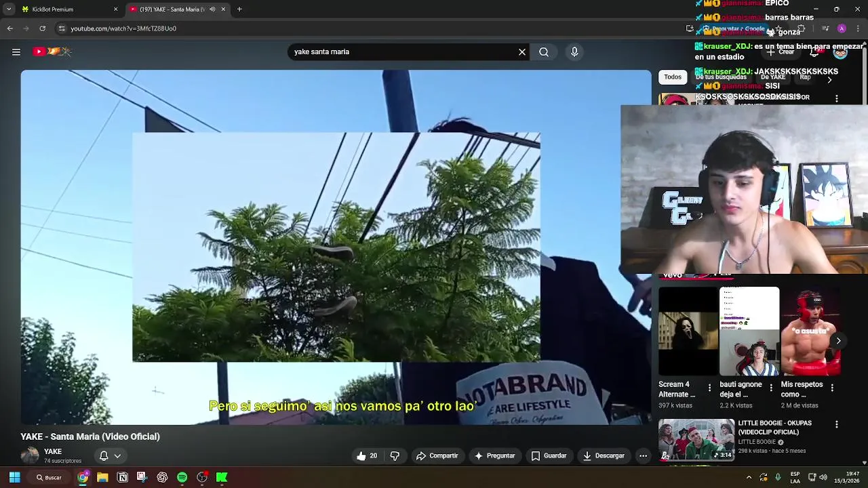868x488 pixels.
Task: Open the taskbar Buscar search box
Action: [x=49, y=477]
